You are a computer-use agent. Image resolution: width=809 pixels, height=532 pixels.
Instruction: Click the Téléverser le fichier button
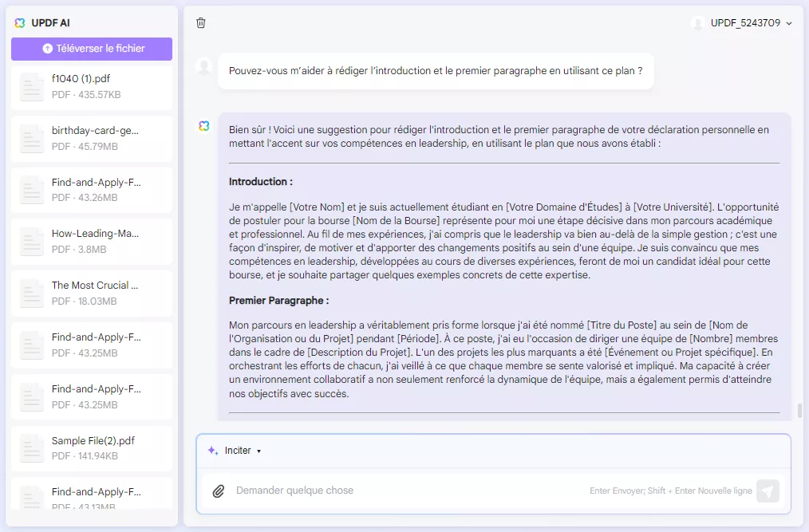(x=92, y=49)
